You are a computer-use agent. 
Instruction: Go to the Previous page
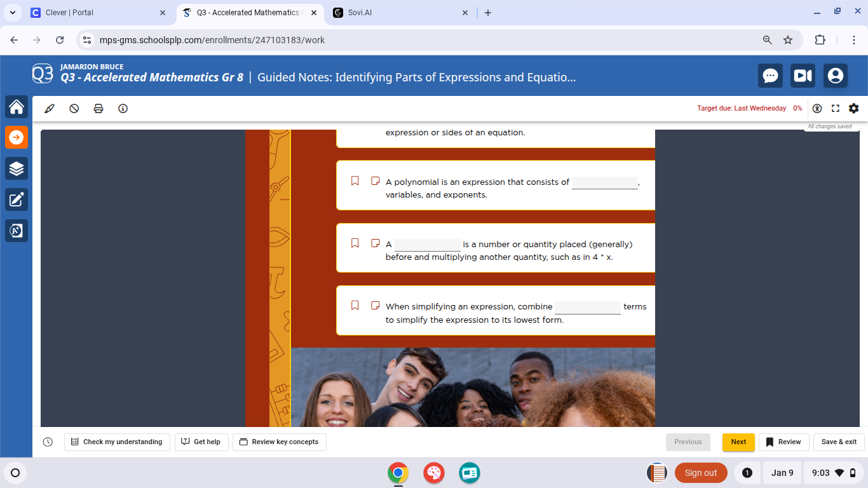688,442
